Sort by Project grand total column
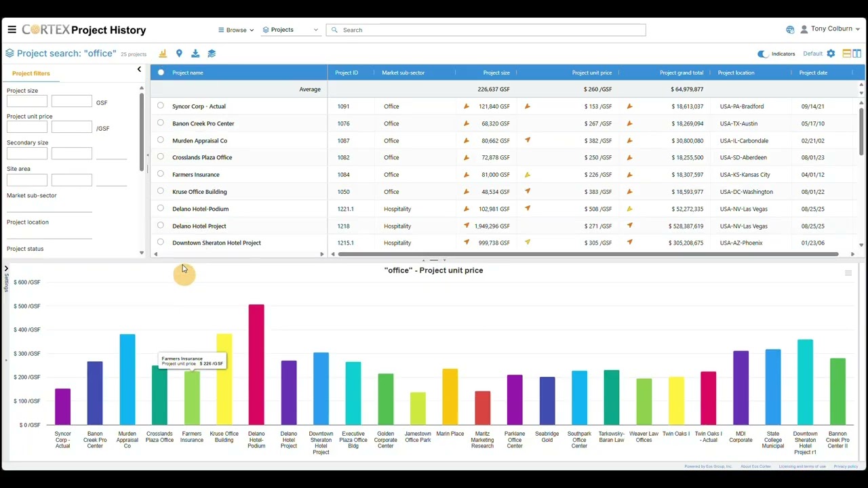This screenshot has height=488, width=868. [682, 73]
